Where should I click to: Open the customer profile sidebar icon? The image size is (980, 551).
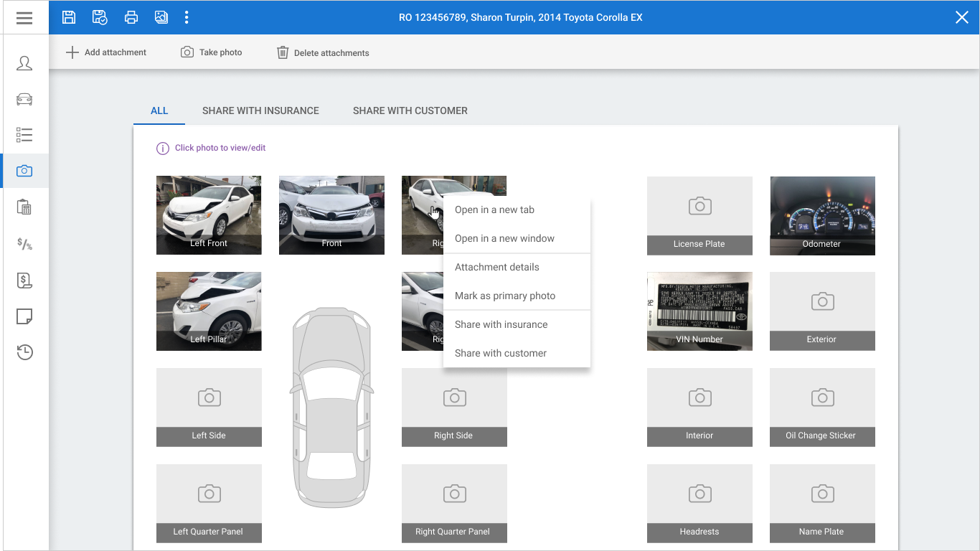click(24, 63)
